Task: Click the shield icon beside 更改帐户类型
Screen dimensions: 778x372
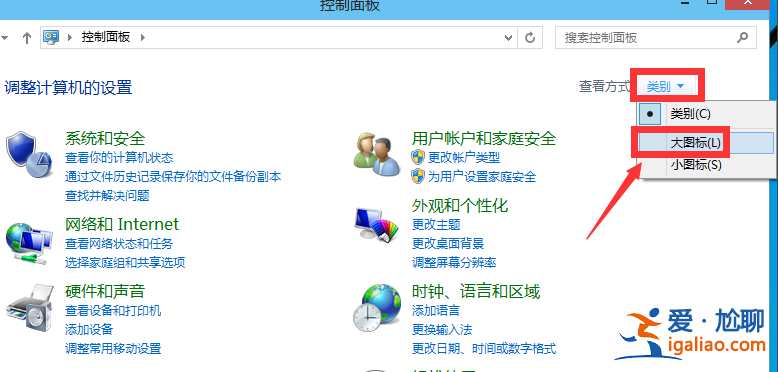Action: [418, 158]
